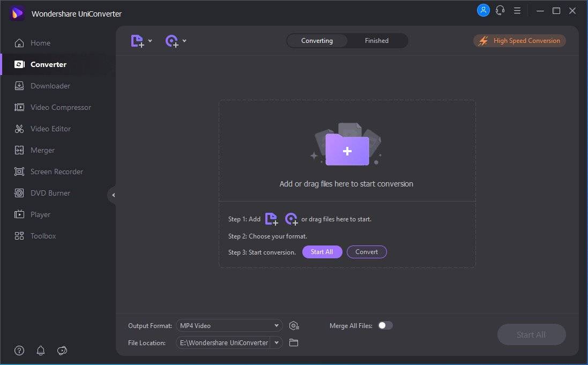Open the Add Files dropdown arrow
Image resolution: width=588 pixels, height=365 pixels.
pos(150,41)
